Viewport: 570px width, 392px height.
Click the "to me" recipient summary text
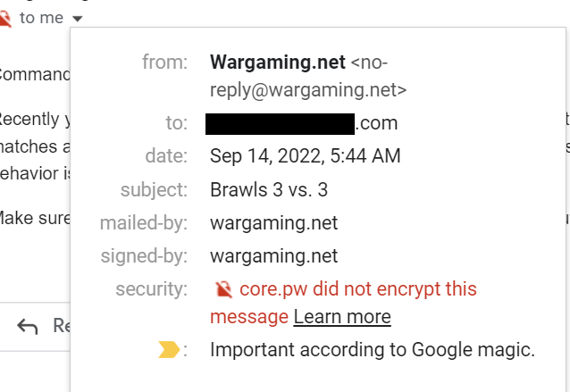[40, 18]
